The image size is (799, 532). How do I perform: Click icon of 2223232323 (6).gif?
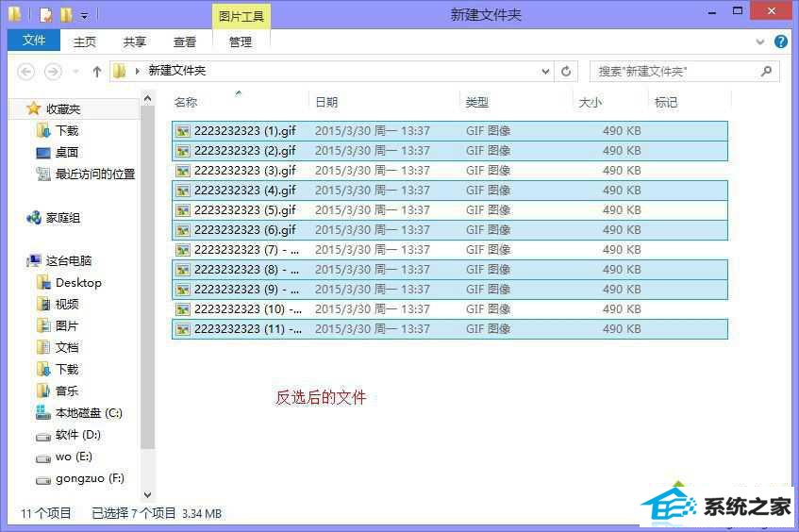coord(182,230)
